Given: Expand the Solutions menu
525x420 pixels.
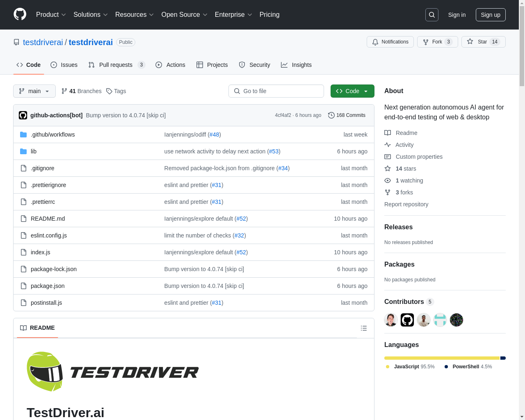Looking at the screenshot, I should point(91,15).
